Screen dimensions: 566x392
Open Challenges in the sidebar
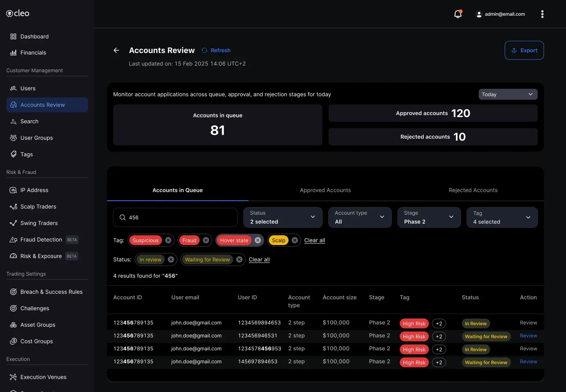point(47,308)
